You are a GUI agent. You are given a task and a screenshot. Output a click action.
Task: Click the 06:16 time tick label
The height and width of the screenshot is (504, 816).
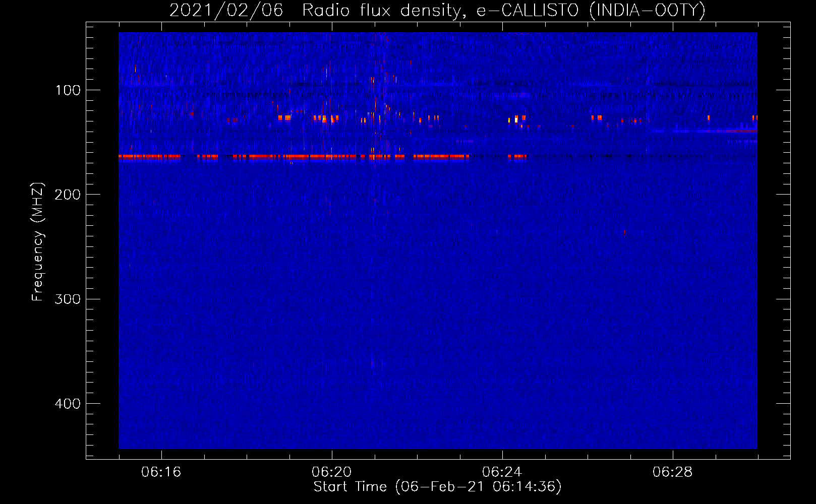pos(161,472)
